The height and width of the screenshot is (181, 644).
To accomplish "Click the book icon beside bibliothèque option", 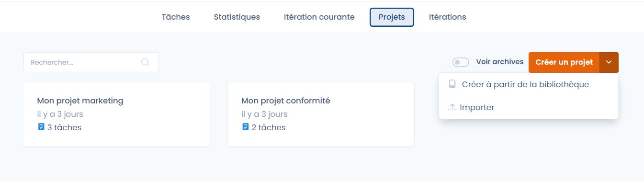I will point(452,84).
